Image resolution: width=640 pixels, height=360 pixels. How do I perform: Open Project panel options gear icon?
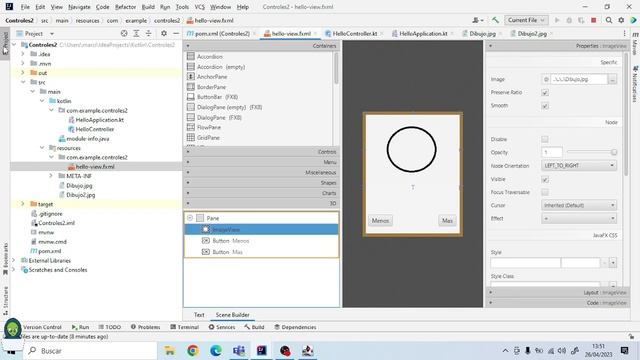pyautogui.click(x=164, y=33)
